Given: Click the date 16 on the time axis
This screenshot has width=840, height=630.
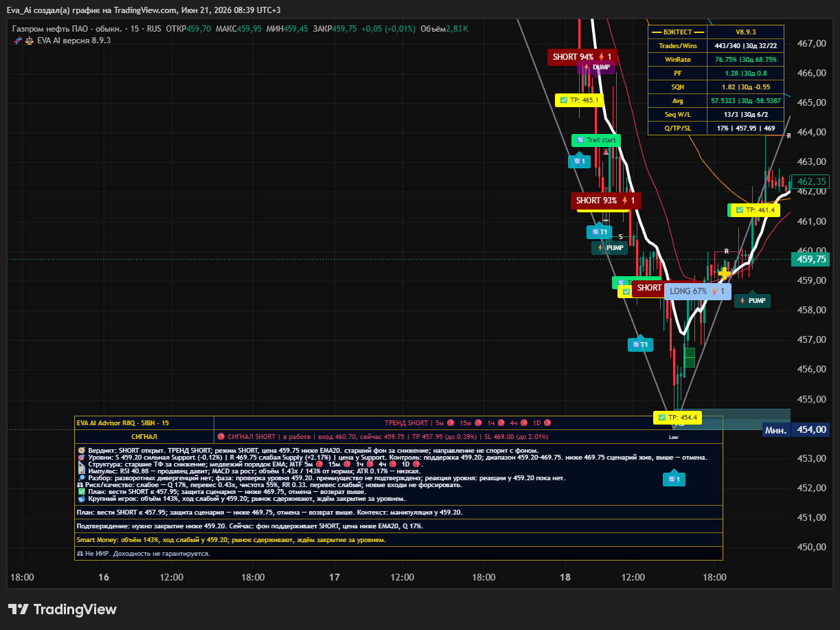Looking at the screenshot, I should click(x=104, y=577).
